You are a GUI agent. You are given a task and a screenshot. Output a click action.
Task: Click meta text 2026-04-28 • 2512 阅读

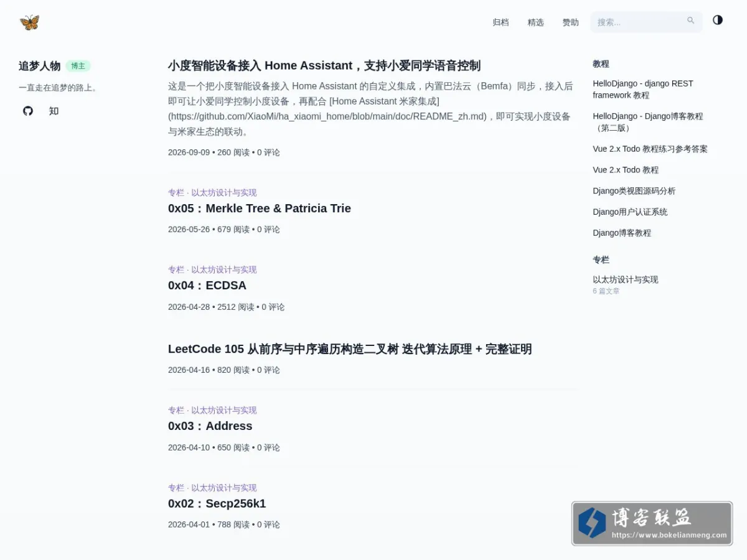pyautogui.click(x=211, y=307)
